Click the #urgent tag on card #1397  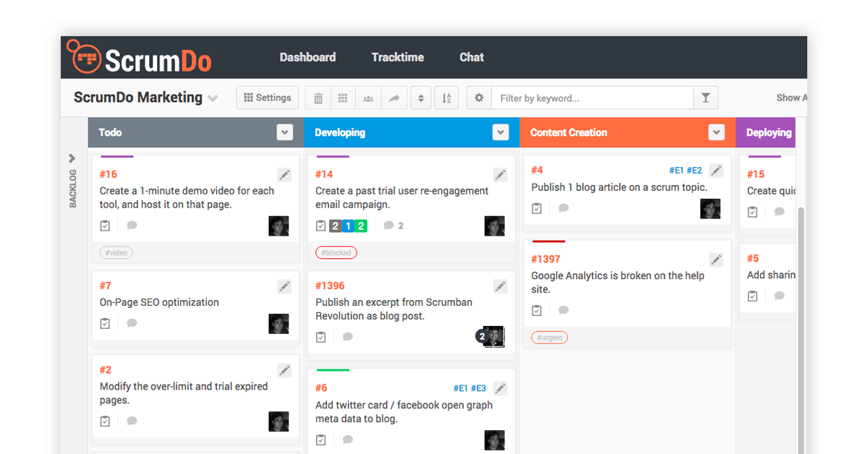pyautogui.click(x=550, y=338)
